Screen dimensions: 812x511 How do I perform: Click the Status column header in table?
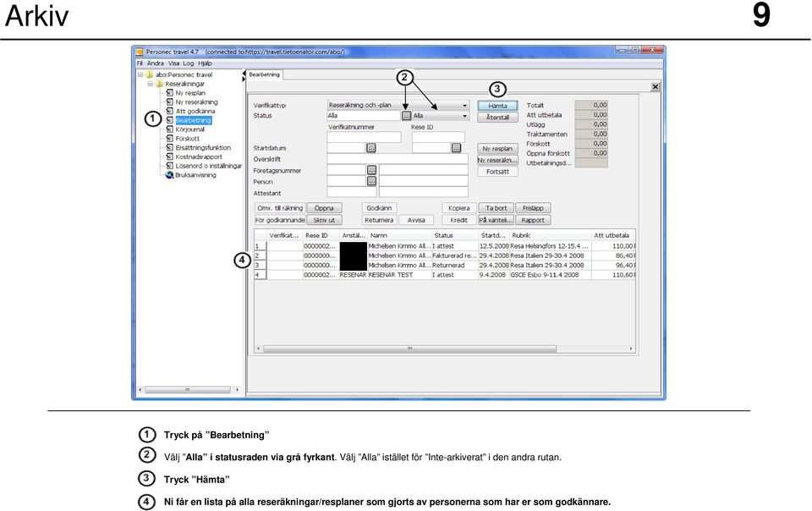point(454,235)
